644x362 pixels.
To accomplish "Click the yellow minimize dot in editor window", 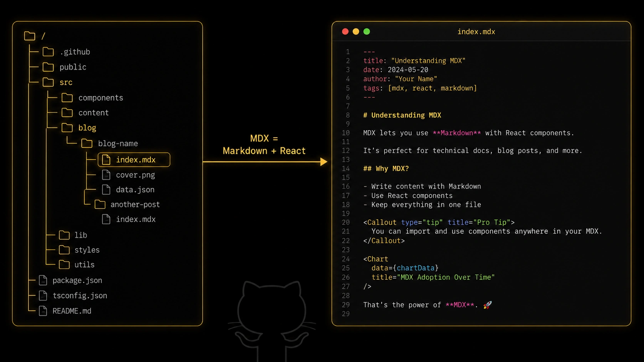I will click(356, 32).
